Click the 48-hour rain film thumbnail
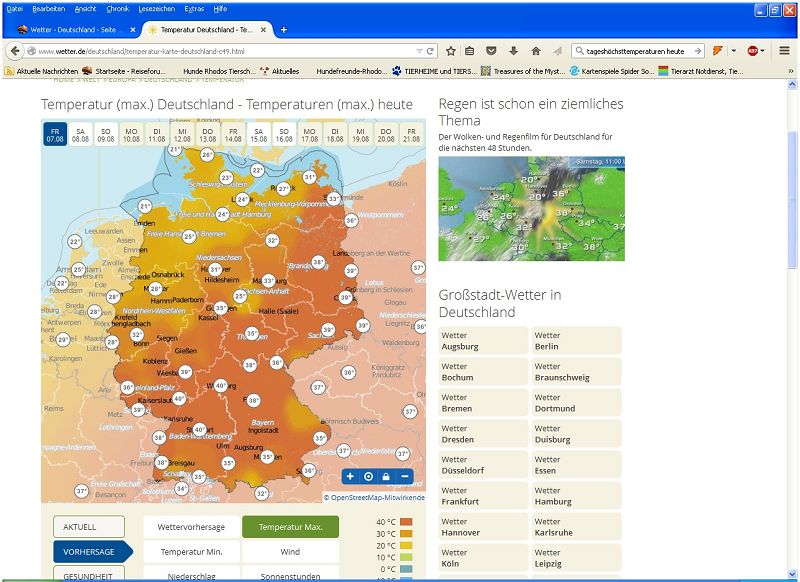The height and width of the screenshot is (582, 800). coord(531,209)
